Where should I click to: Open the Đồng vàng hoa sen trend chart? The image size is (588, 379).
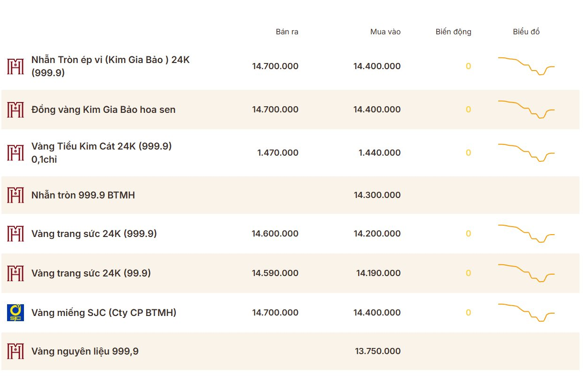point(526,110)
